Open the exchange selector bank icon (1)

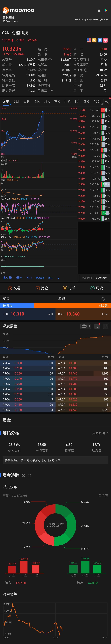pos(86,326)
